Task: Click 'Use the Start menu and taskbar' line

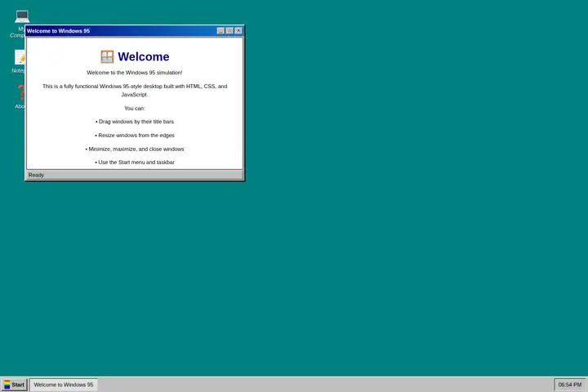Action: (x=135, y=162)
